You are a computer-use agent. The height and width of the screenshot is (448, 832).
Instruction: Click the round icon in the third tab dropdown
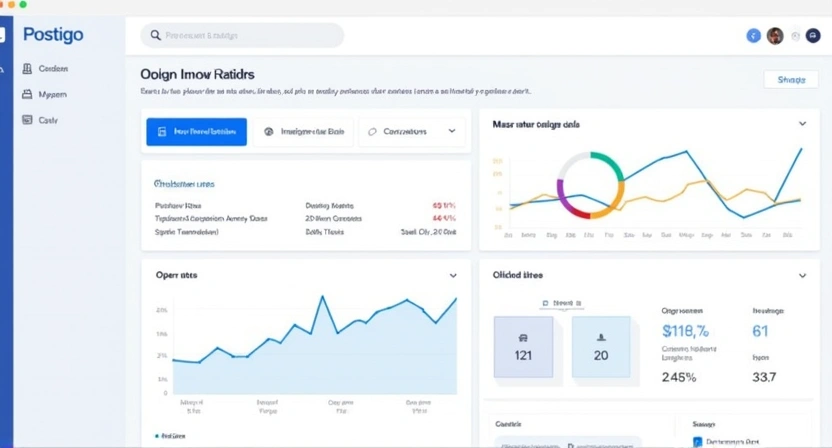pyautogui.click(x=372, y=132)
